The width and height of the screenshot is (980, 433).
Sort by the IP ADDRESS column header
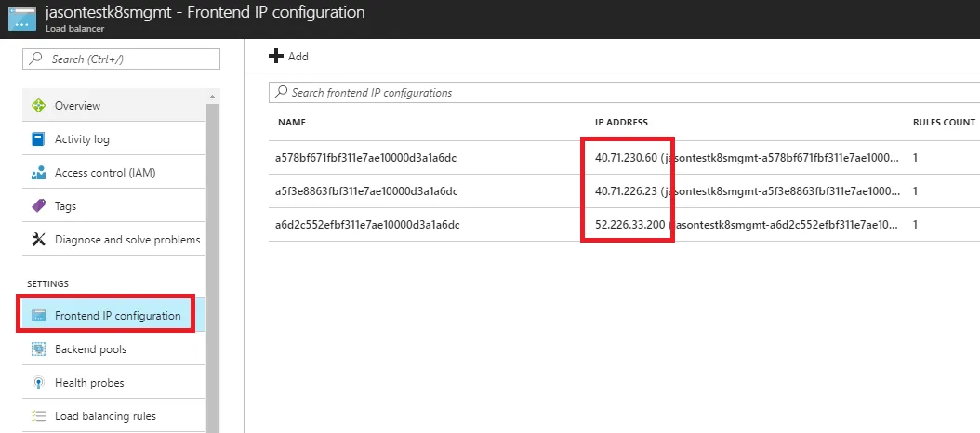tap(621, 123)
